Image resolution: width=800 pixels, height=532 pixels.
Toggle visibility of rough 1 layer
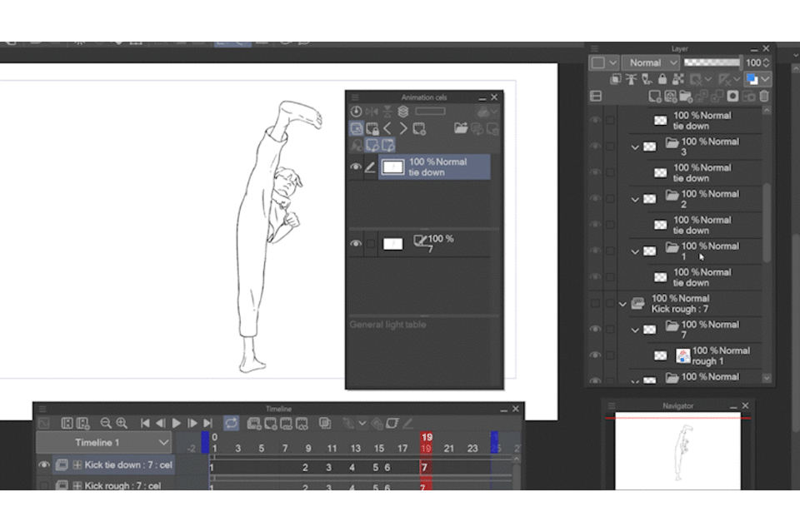pos(595,355)
